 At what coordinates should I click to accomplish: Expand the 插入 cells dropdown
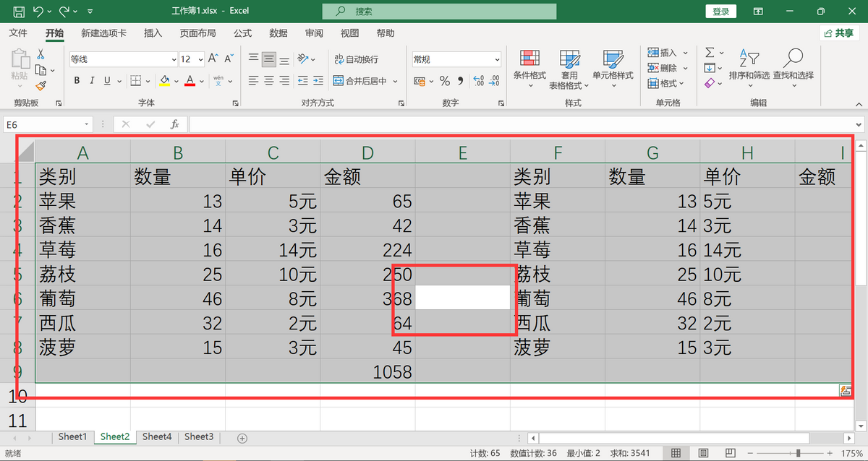(685, 53)
